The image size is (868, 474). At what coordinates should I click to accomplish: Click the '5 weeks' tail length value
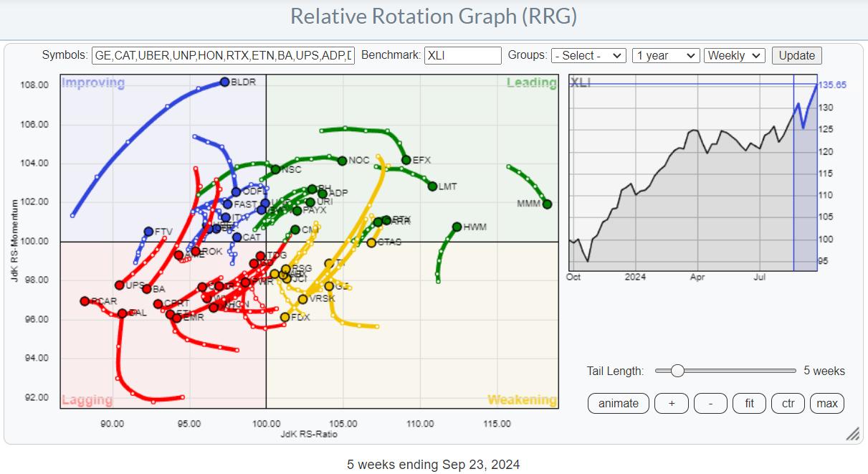tap(824, 371)
